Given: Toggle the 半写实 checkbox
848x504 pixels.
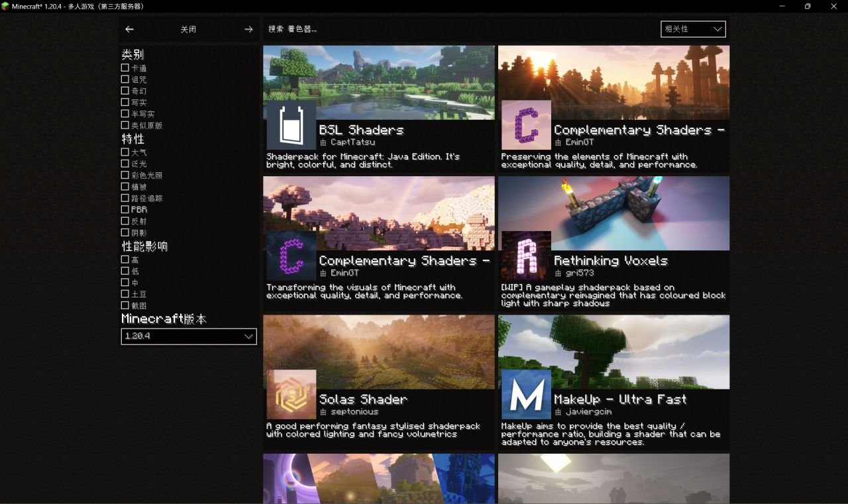Looking at the screenshot, I should click(125, 113).
